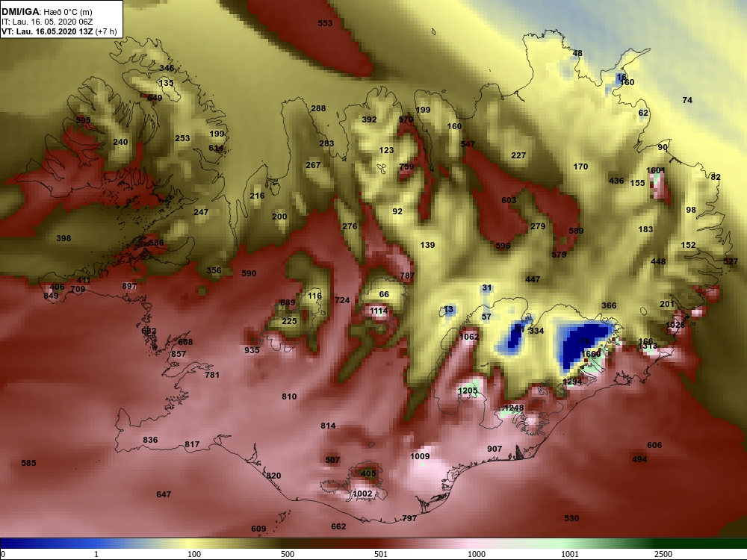This screenshot has height=560, width=747.
Task: Click the map value '139'
Action: pyautogui.click(x=427, y=245)
